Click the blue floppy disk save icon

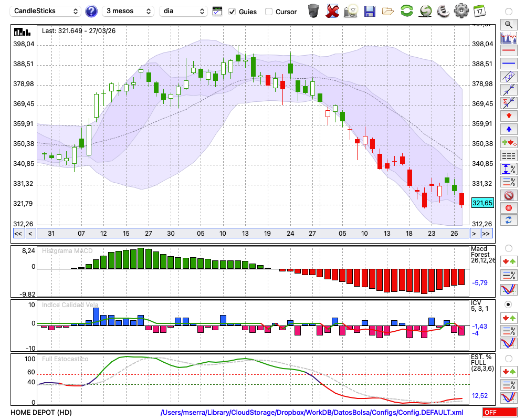coord(370,10)
